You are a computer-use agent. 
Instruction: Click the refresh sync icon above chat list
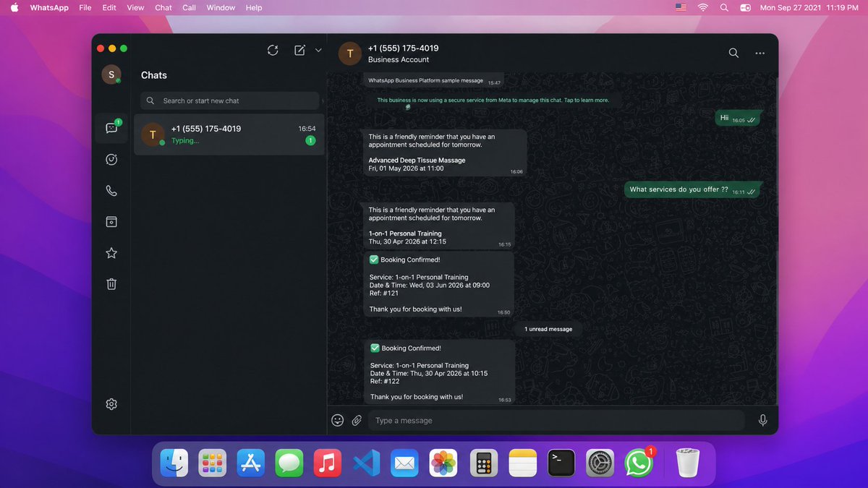(273, 50)
